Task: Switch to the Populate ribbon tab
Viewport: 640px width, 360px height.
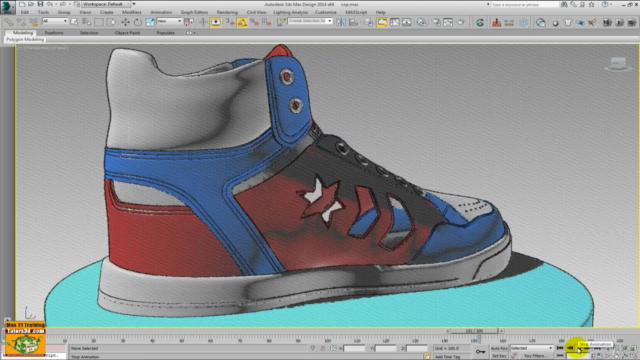Action: pyautogui.click(x=165, y=33)
